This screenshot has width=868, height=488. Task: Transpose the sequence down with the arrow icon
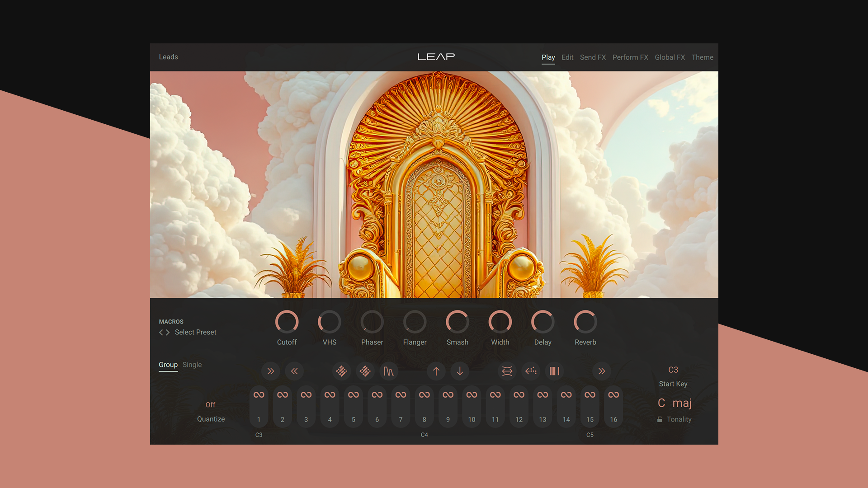tap(460, 371)
